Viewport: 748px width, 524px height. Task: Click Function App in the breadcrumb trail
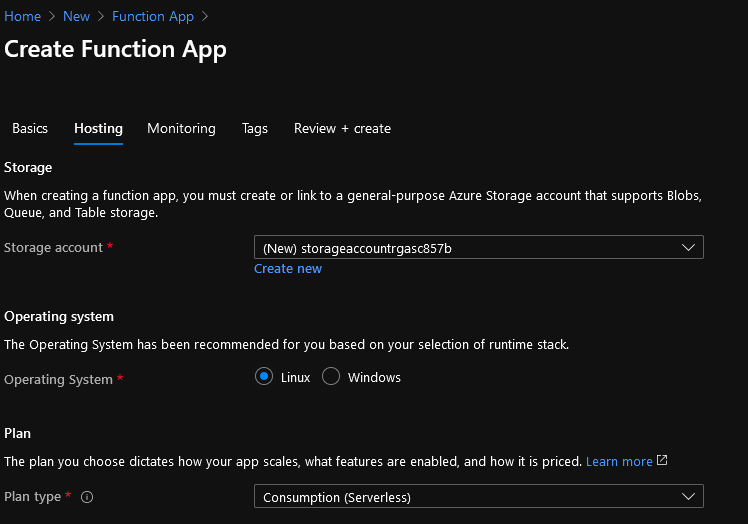(x=152, y=16)
